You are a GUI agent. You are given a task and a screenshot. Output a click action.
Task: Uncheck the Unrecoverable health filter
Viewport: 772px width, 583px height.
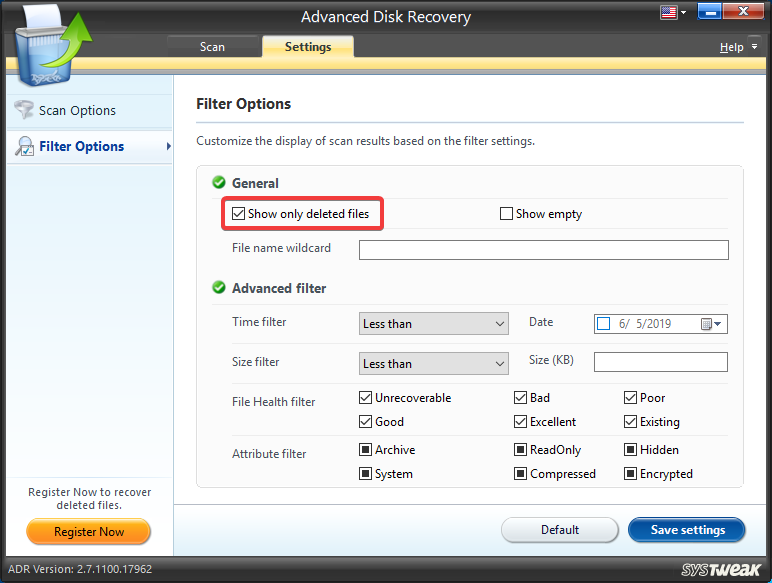[365, 397]
